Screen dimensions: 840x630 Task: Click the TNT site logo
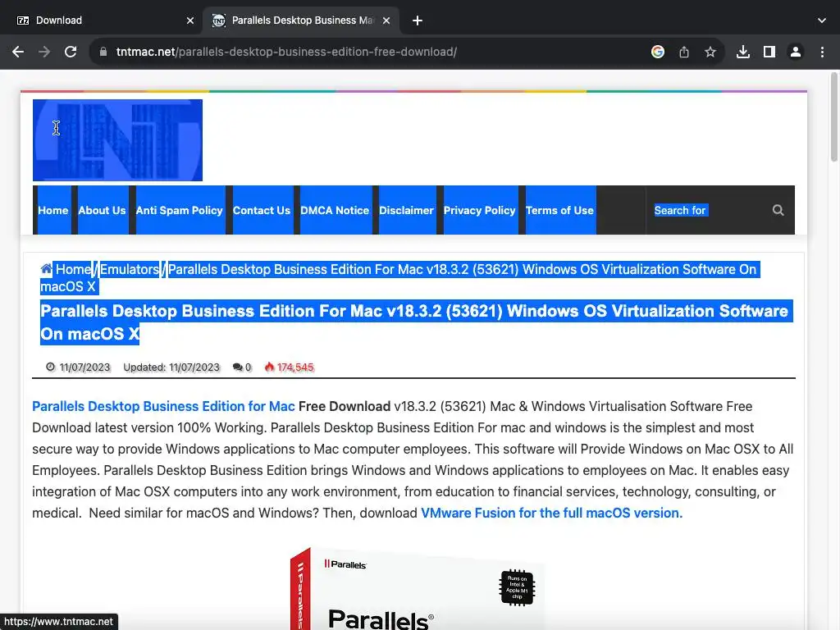coord(117,140)
